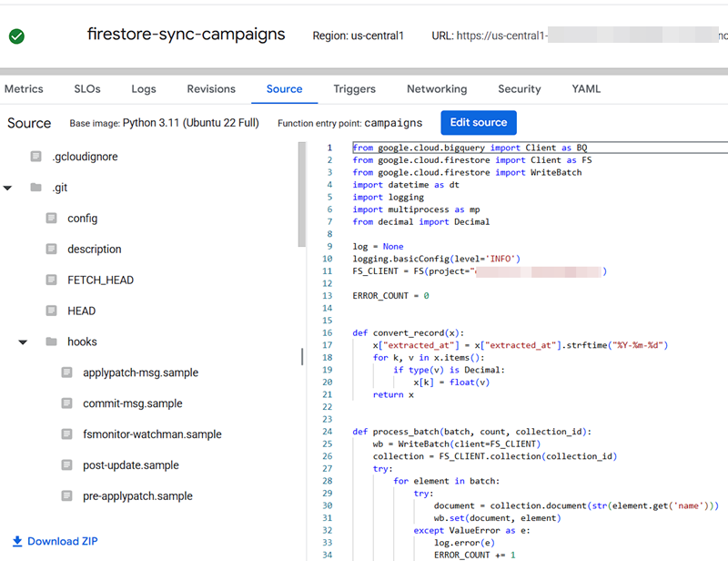Go to the Networking tab

[437, 88]
